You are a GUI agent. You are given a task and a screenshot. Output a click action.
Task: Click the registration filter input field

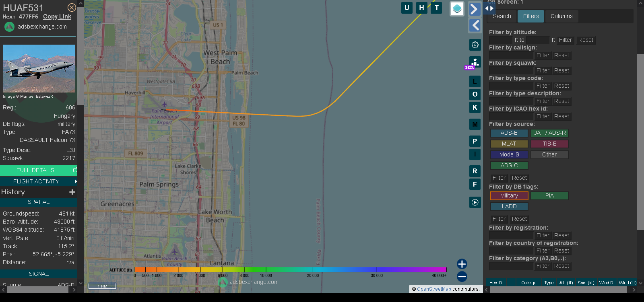pyautogui.click(x=511, y=235)
